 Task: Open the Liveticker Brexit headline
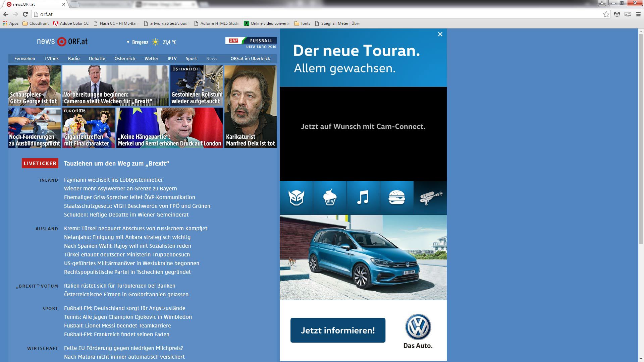tap(116, 163)
